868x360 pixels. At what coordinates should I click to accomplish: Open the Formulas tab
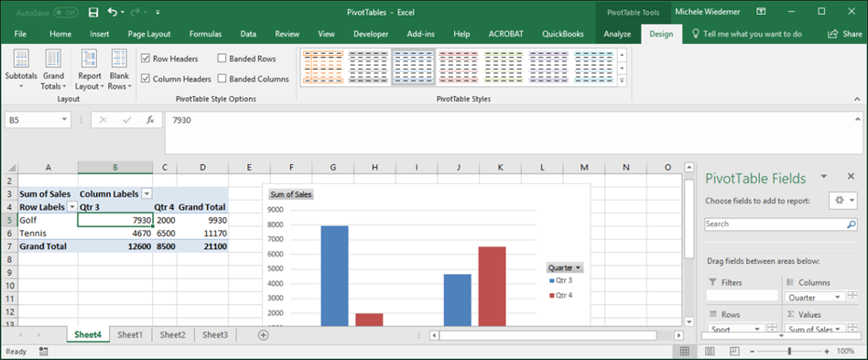[205, 34]
